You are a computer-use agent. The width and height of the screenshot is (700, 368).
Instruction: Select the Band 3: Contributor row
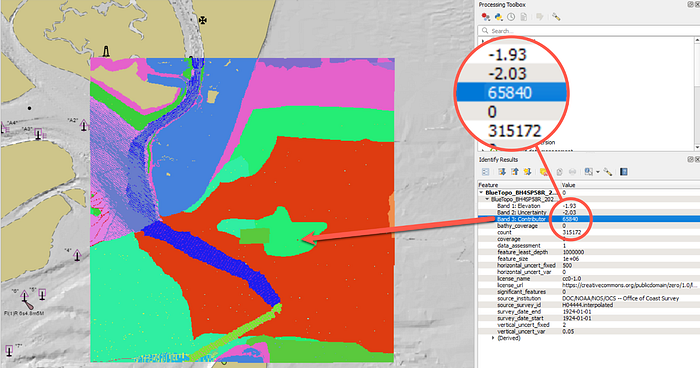pos(588,219)
